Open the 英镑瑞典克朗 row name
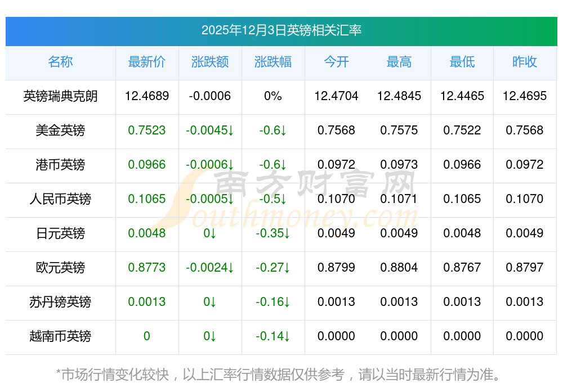Image resolution: width=563 pixels, height=392 pixels. (60, 96)
